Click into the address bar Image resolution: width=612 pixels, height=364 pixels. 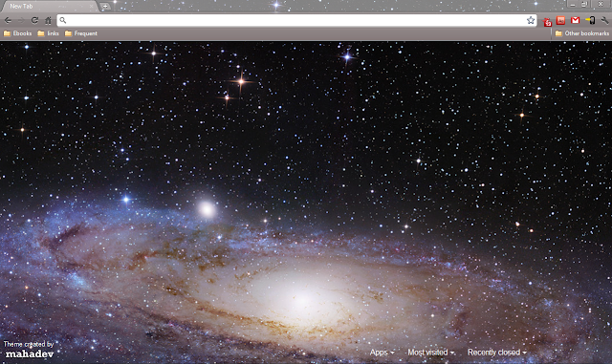coord(296,20)
